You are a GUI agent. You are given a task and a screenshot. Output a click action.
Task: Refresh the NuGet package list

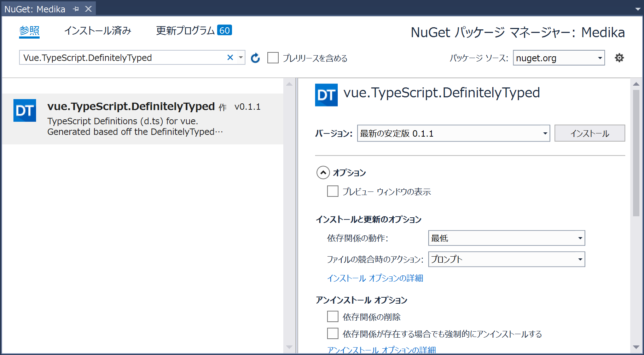255,58
